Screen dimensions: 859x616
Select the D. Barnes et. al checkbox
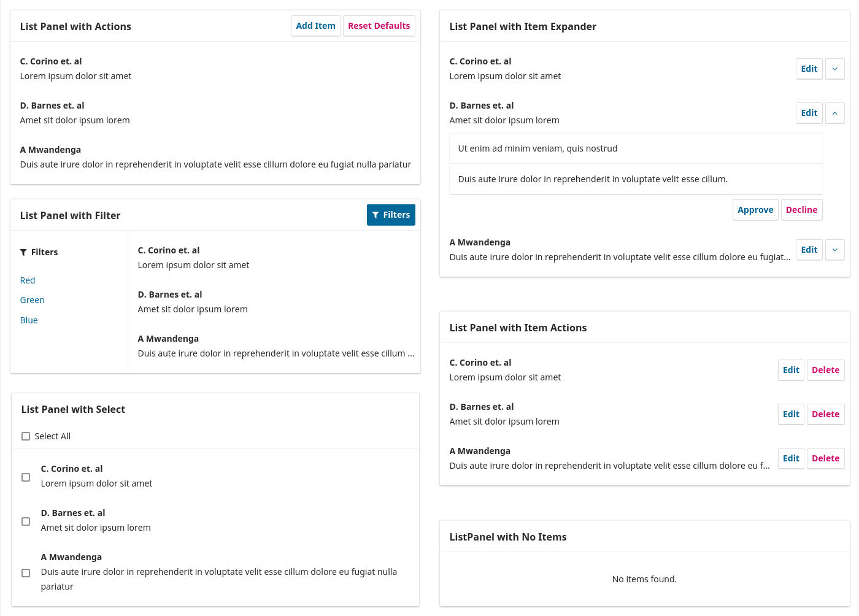[x=26, y=522]
